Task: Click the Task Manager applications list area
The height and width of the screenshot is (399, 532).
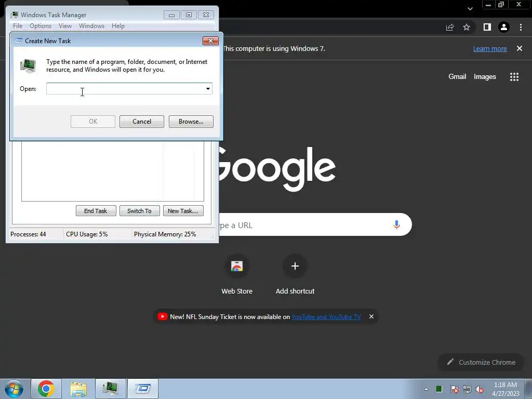Action: pos(113,171)
